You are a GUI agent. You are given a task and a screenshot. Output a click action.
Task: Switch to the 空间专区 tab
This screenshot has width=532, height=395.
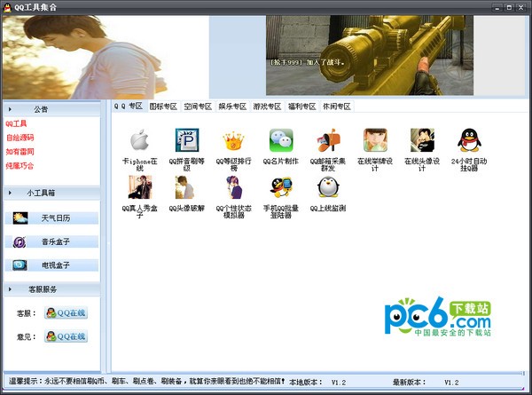coord(198,107)
